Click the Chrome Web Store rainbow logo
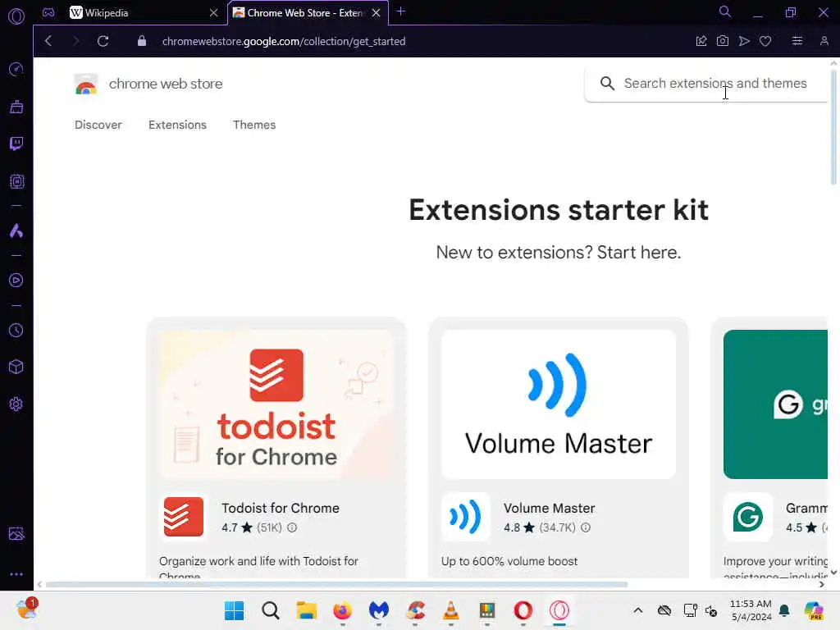Image resolution: width=840 pixels, height=630 pixels. [85, 84]
